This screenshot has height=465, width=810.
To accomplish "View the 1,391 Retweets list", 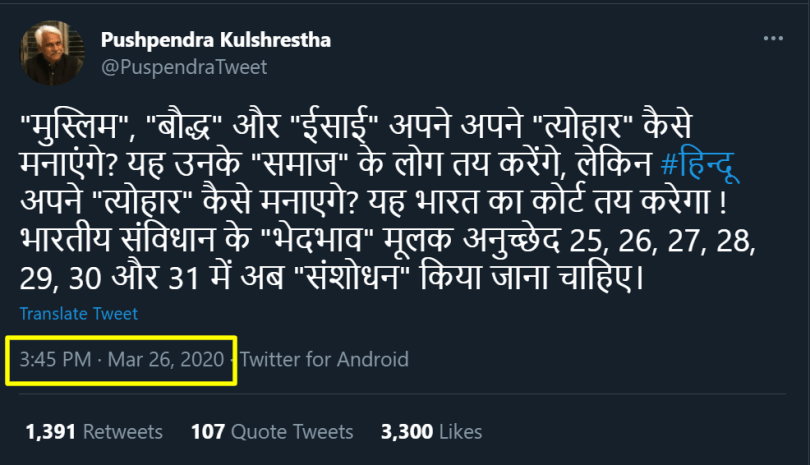I will (94, 432).
